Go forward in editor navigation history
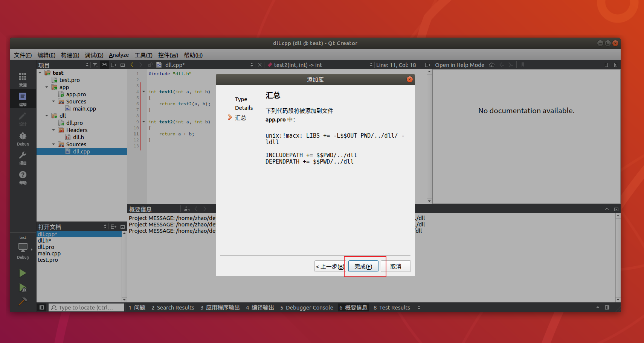 (x=141, y=65)
